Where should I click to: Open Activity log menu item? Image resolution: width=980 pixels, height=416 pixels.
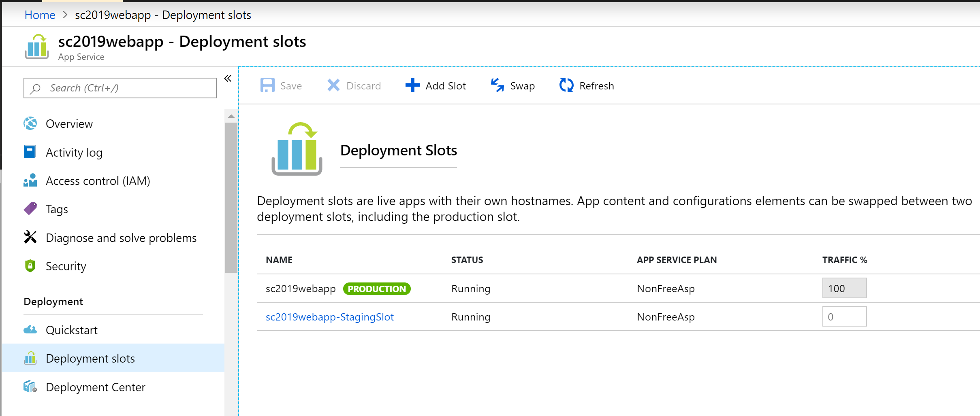pyautogui.click(x=74, y=152)
